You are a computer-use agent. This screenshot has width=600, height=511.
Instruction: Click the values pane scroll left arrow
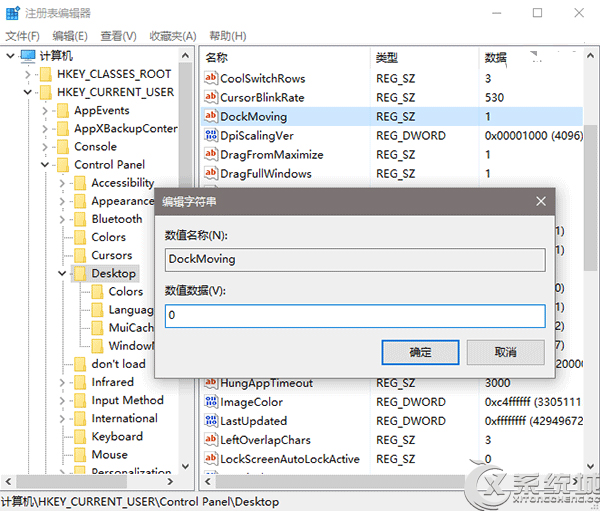pos(208,482)
